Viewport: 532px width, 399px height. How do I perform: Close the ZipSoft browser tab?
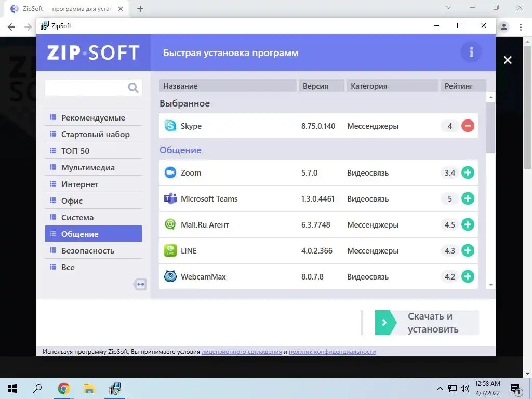[121, 9]
